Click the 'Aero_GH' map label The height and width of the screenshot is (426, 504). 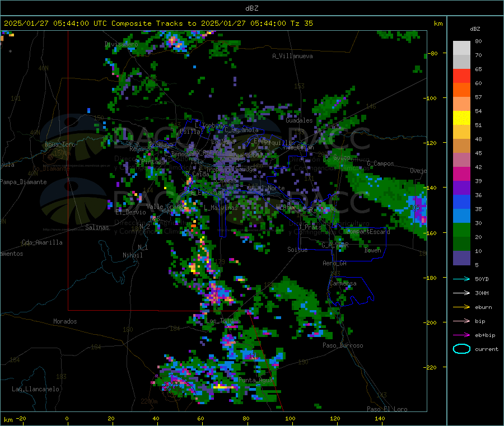[335, 263]
